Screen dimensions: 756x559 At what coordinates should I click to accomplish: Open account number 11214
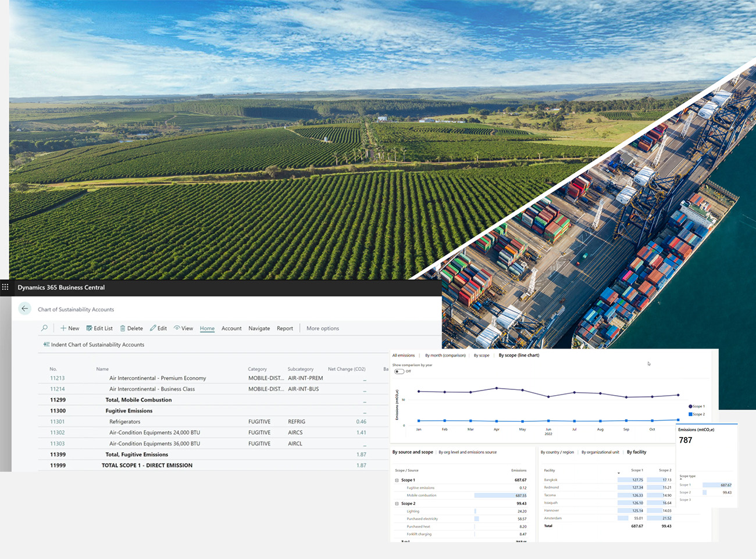57,389
